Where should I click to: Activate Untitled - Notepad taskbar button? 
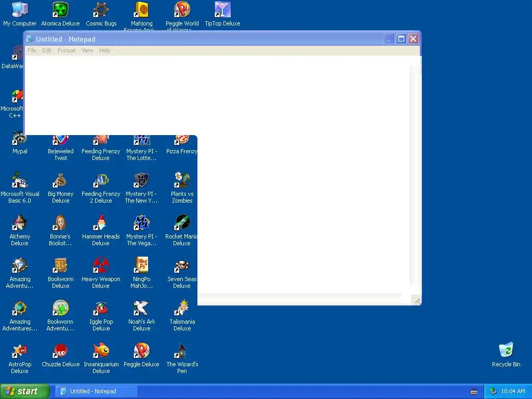[x=96, y=391]
